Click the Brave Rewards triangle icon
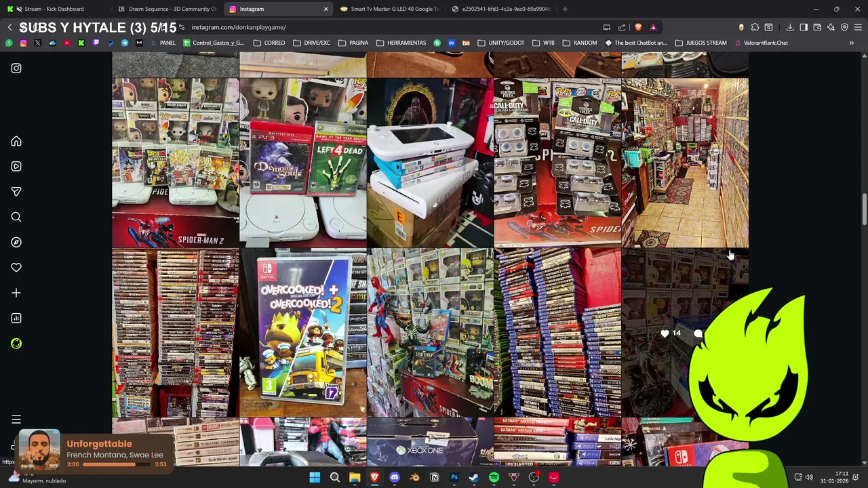This screenshot has width=868, height=488. [653, 27]
